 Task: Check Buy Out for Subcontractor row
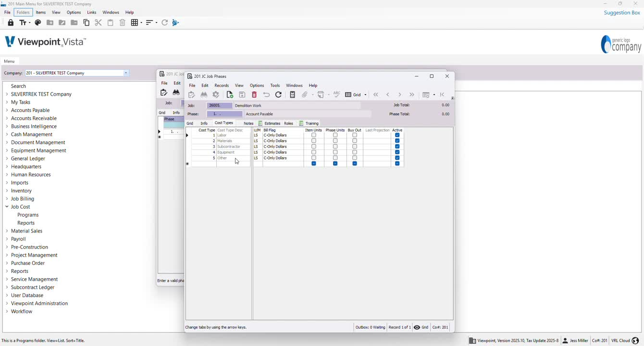click(x=355, y=147)
